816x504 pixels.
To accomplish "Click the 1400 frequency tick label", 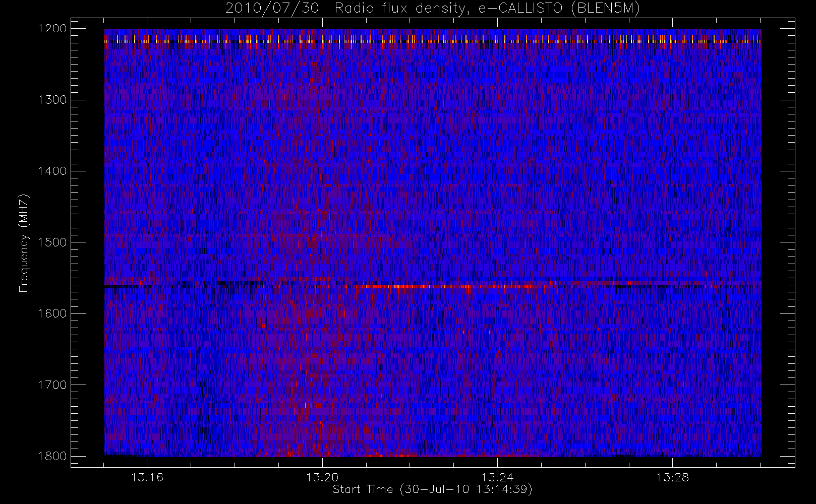I will (52, 171).
